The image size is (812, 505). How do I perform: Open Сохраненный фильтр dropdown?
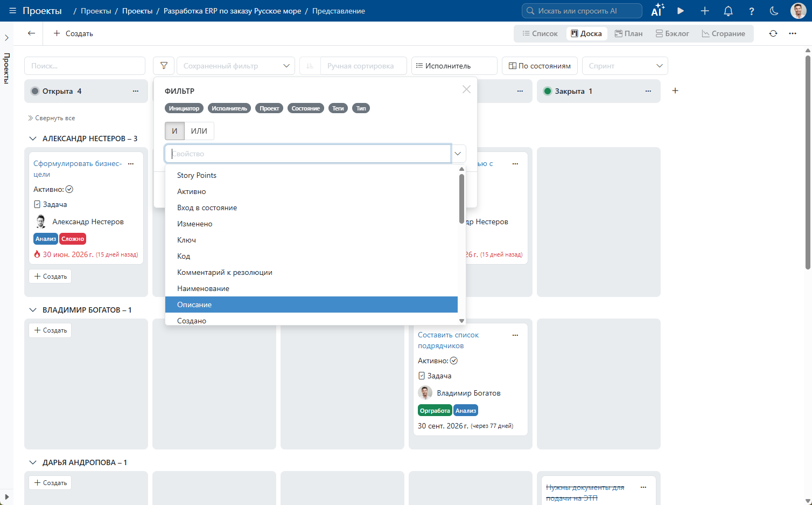coord(236,66)
